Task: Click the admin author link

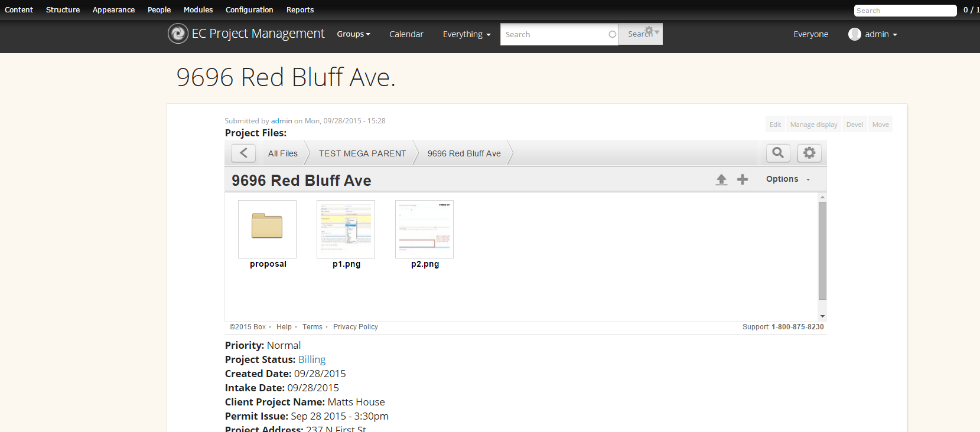Action: [281, 120]
